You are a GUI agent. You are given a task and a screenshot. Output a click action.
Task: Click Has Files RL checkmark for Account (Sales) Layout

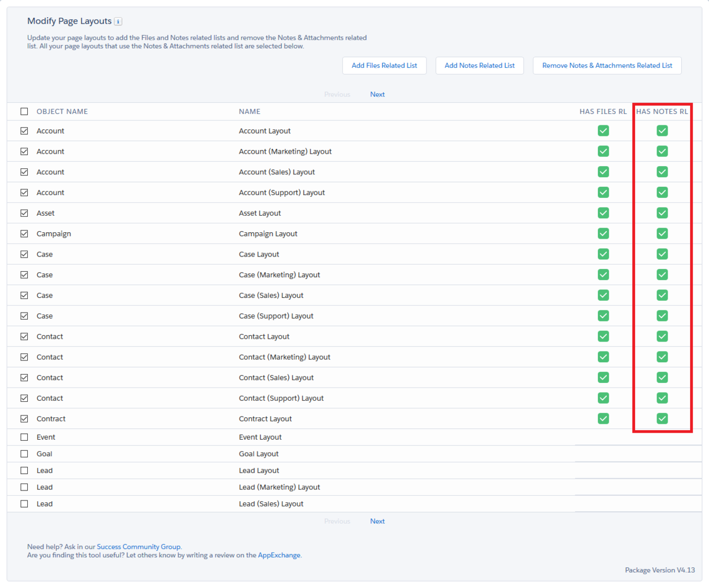coord(603,172)
